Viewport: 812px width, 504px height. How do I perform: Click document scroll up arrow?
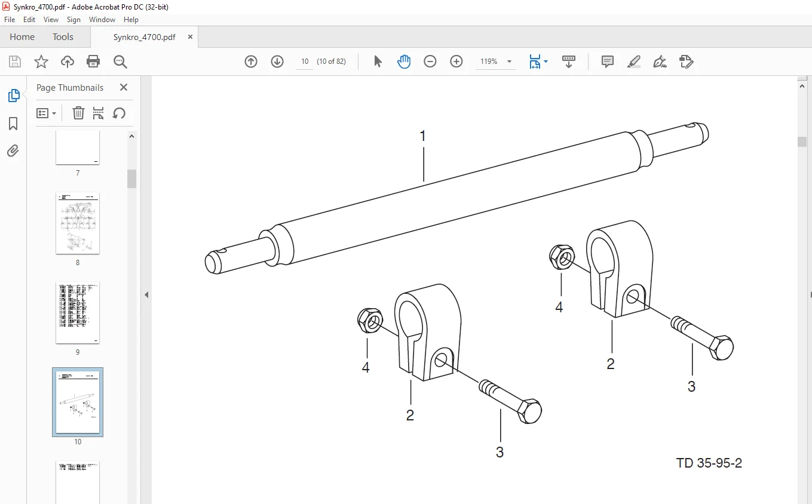pos(802,86)
